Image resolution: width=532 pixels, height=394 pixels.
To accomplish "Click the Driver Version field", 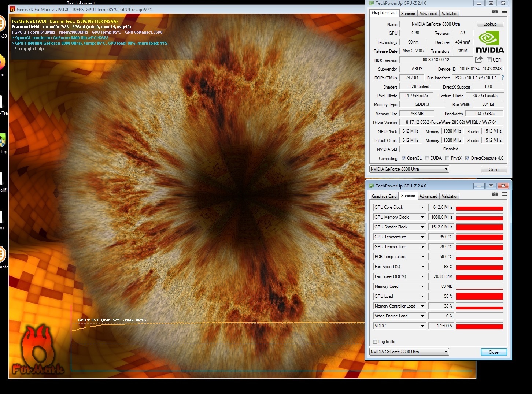I will (451, 122).
